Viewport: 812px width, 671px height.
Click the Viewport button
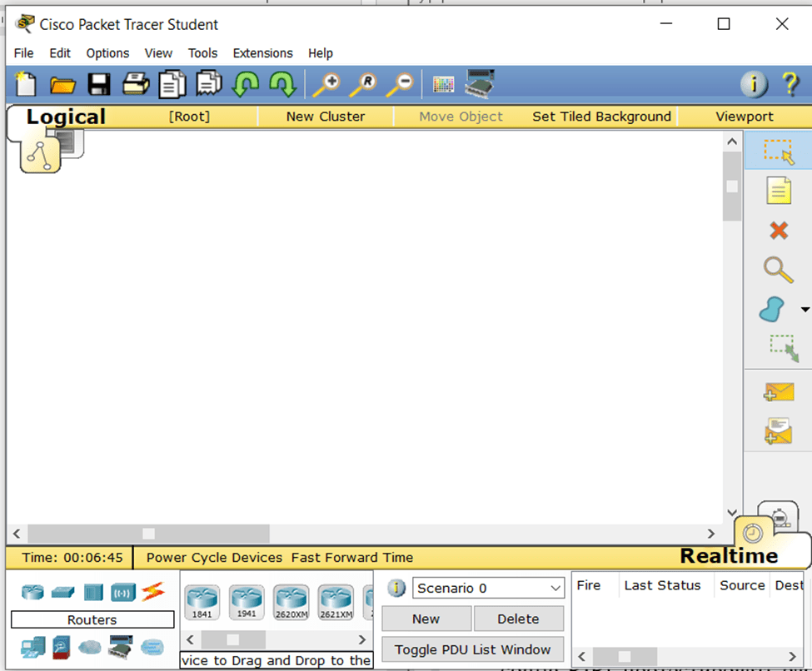coord(745,117)
